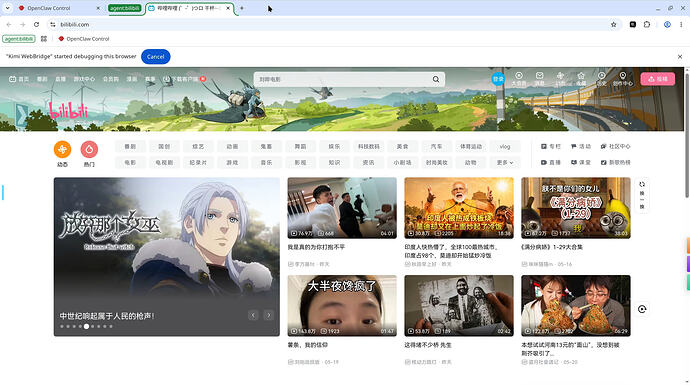This screenshot has height=385, width=690.
Task: Select the 科技数码 category tag
Action: pyautogui.click(x=368, y=147)
